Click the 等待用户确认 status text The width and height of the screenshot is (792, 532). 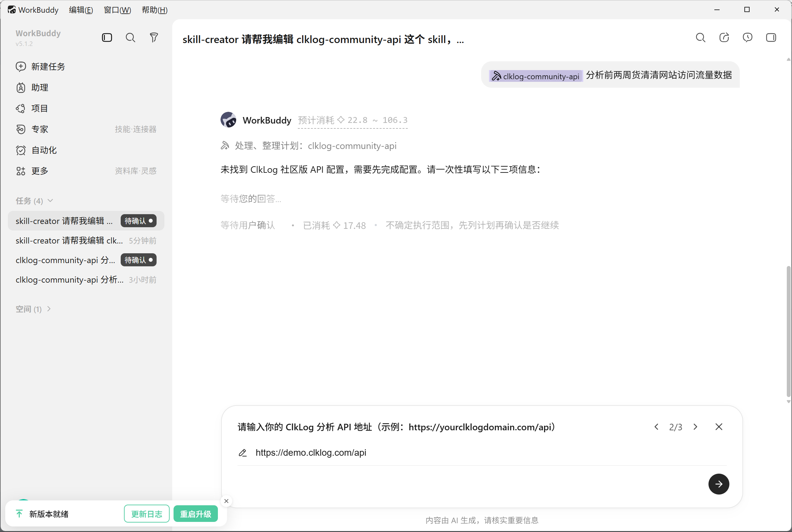248,225
